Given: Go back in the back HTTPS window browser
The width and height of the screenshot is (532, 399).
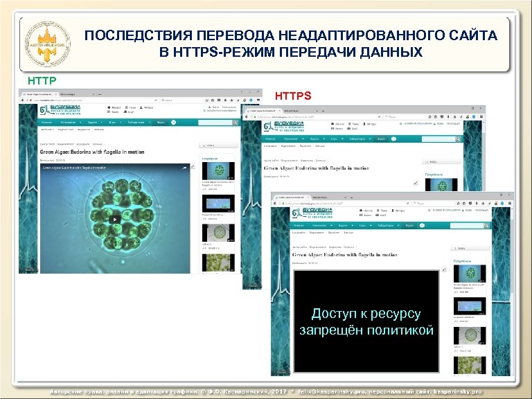Looking at the screenshot, I should click(x=247, y=116).
